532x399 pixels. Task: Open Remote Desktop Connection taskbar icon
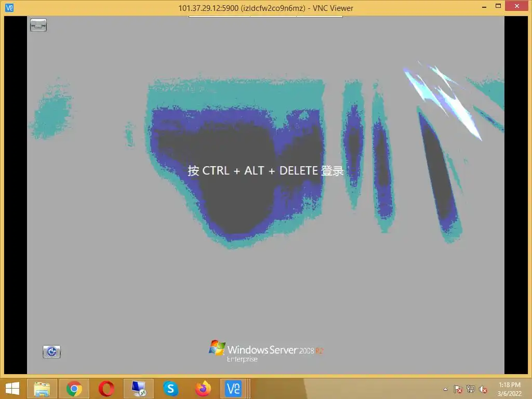coord(138,389)
